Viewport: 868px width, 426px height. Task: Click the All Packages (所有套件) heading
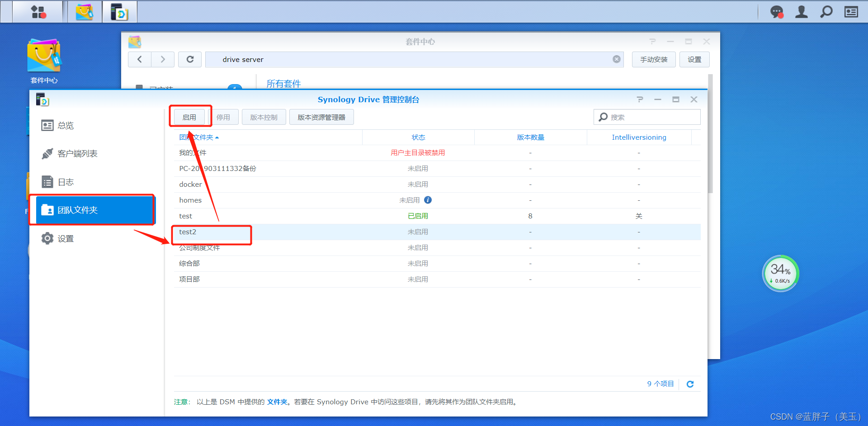point(283,84)
